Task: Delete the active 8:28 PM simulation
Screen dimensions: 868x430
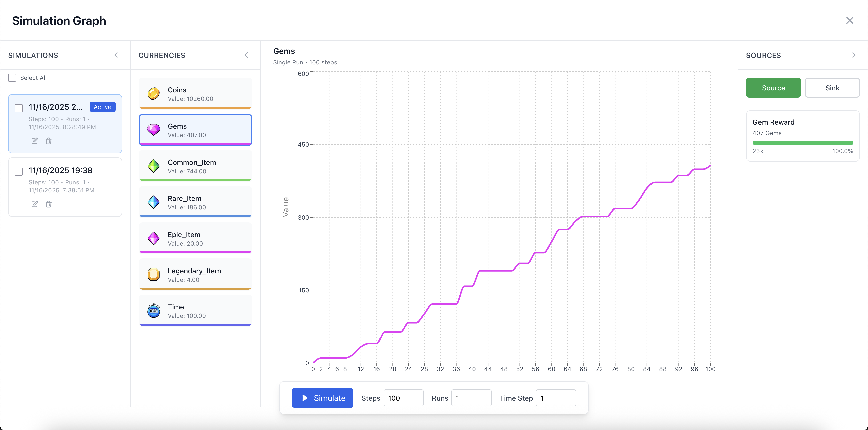Action: [48, 141]
